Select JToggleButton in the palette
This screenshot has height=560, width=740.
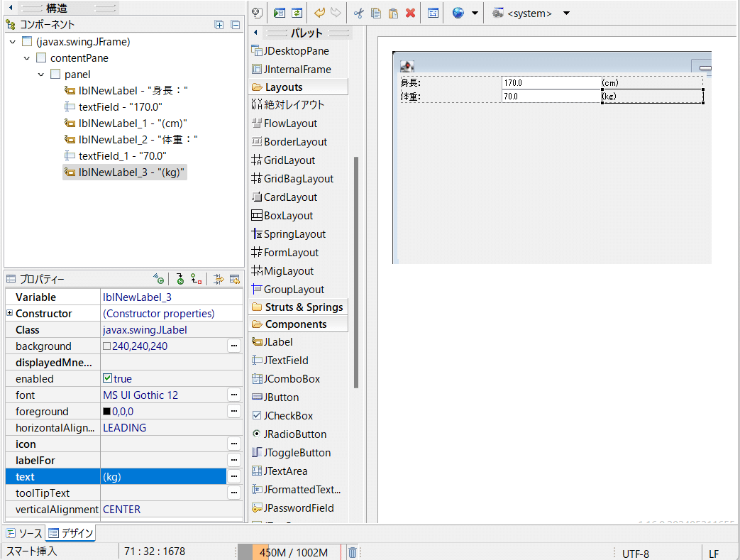291,452
